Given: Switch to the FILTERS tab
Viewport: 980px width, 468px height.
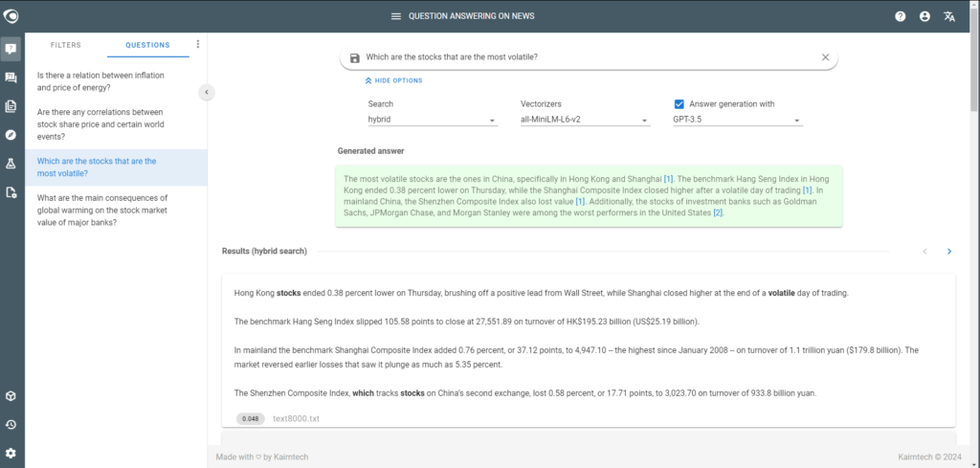Looking at the screenshot, I should pos(66,45).
